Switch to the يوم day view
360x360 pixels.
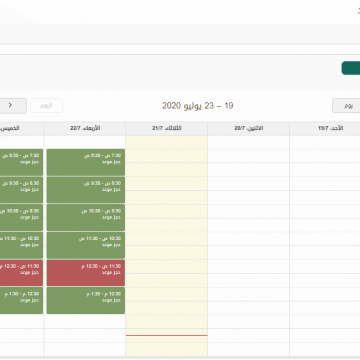pos(347,106)
